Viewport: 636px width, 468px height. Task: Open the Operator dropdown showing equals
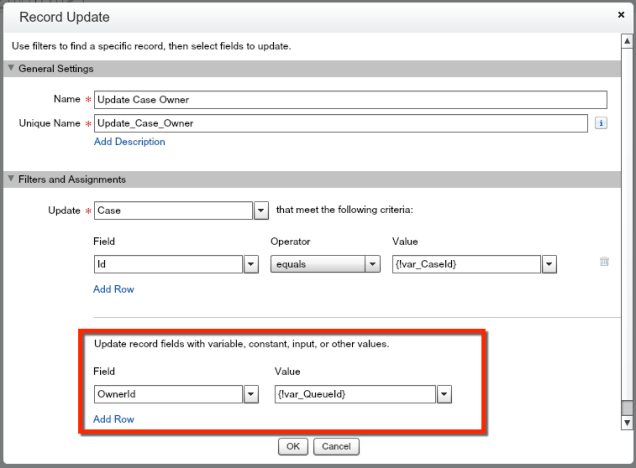(373, 264)
